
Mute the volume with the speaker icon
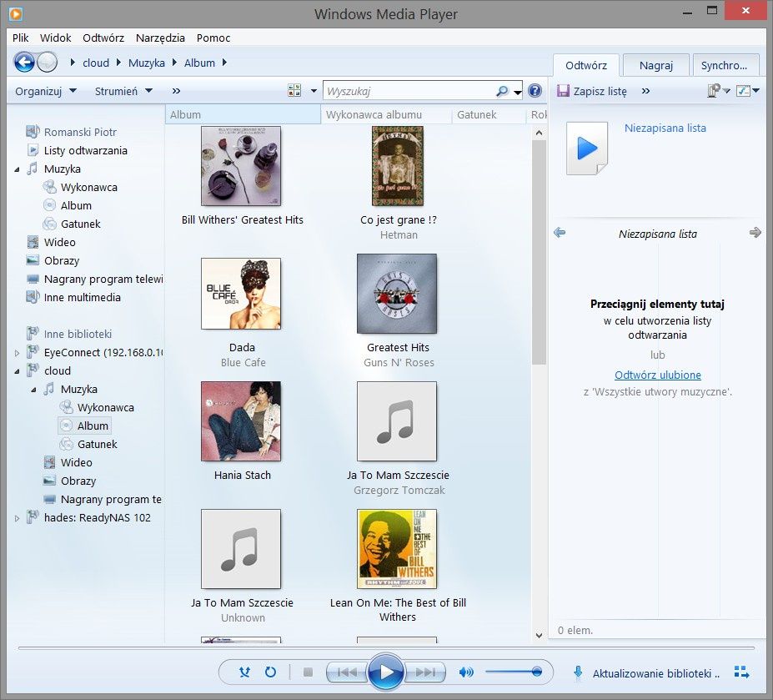tap(466, 672)
